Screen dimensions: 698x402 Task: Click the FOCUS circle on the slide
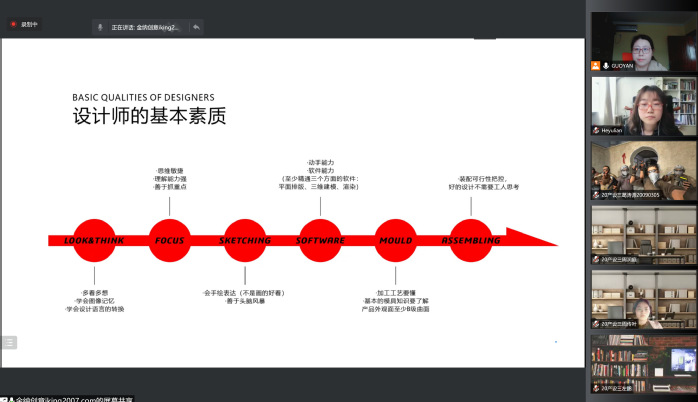coord(170,240)
